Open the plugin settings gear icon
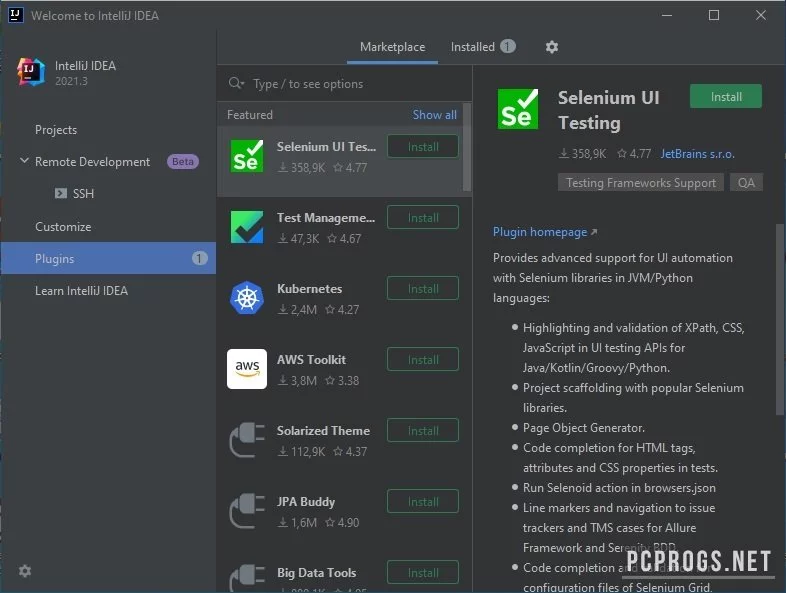 551,47
